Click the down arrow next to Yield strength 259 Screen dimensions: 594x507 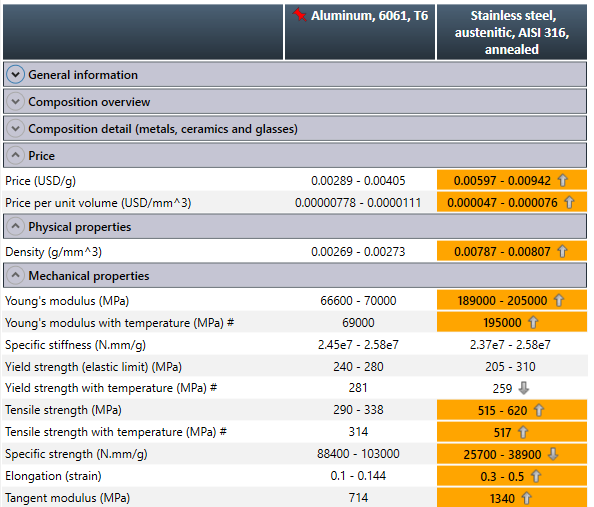pyautogui.click(x=524, y=388)
